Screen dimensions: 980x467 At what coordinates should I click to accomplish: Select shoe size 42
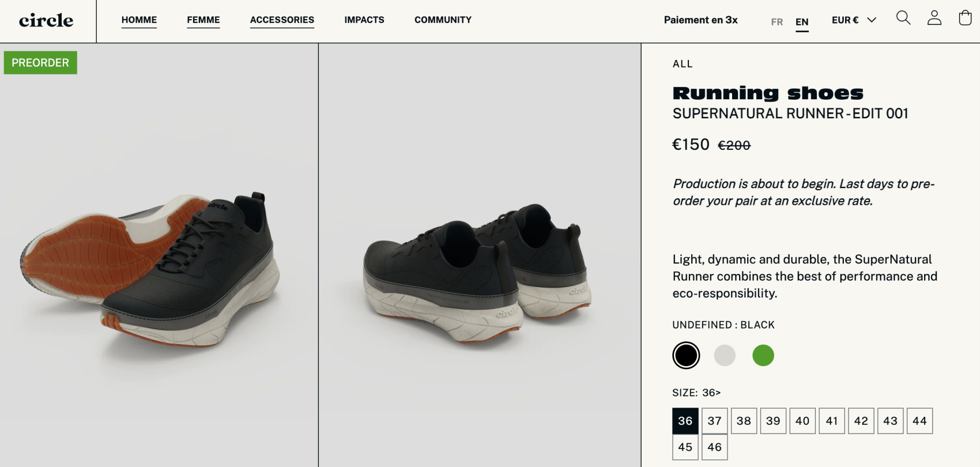pyautogui.click(x=861, y=421)
